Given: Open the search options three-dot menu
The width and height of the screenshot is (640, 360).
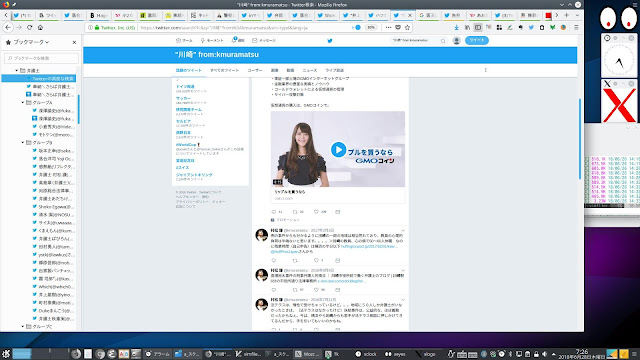Looking at the screenshot, I should [486, 70].
